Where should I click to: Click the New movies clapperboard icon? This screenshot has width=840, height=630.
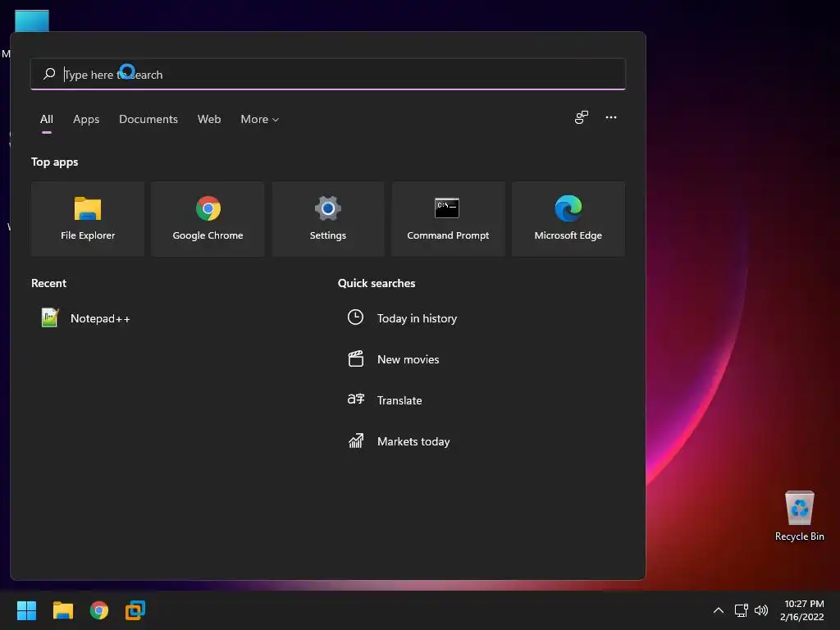click(x=356, y=358)
